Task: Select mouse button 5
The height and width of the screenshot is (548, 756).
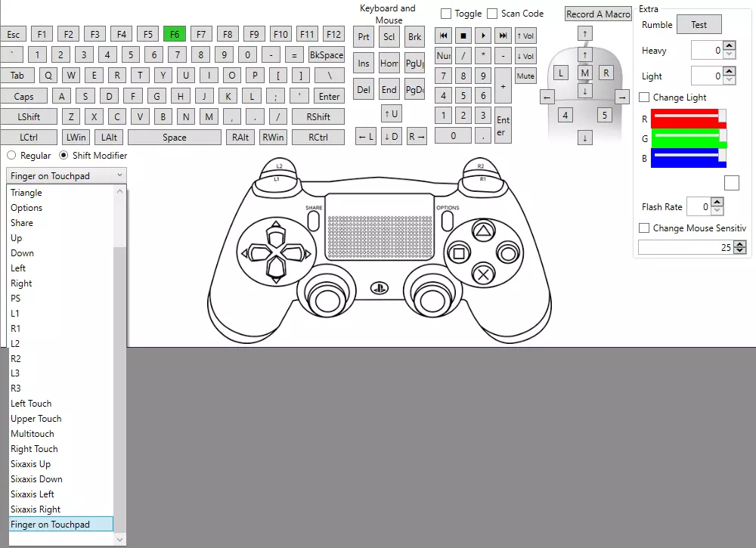Action: click(x=605, y=115)
